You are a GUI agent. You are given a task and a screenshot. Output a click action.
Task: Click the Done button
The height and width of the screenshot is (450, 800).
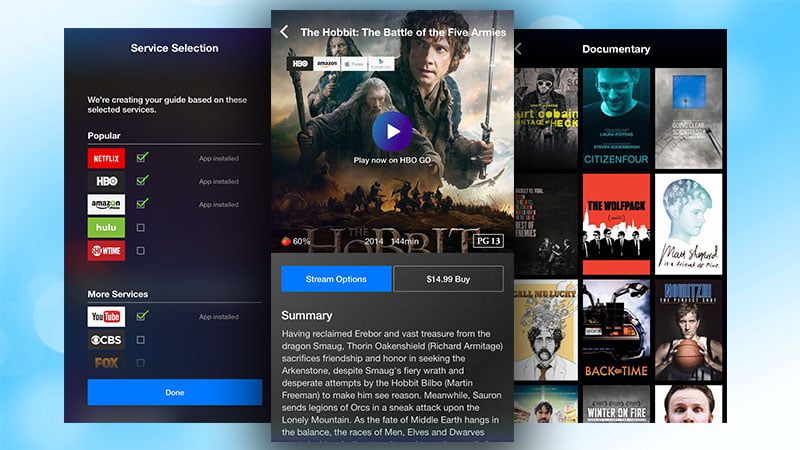pyautogui.click(x=174, y=392)
